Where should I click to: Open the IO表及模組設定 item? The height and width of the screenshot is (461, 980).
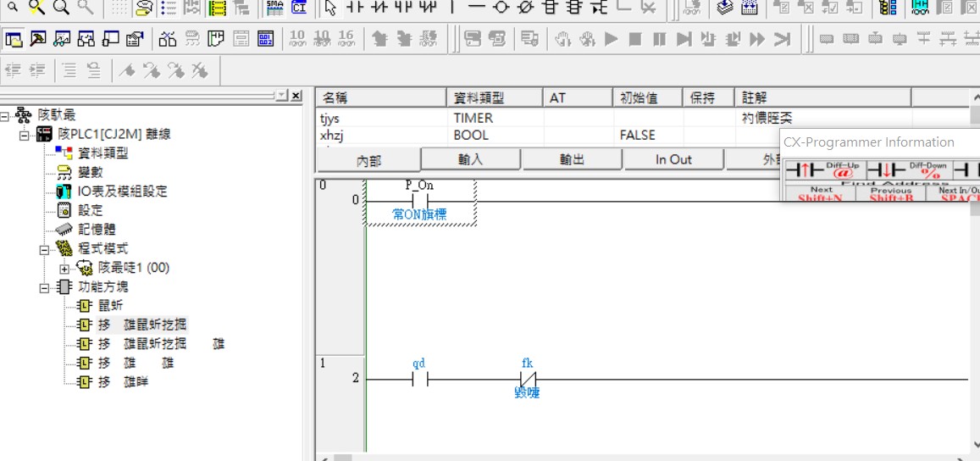(x=122, y=192)
